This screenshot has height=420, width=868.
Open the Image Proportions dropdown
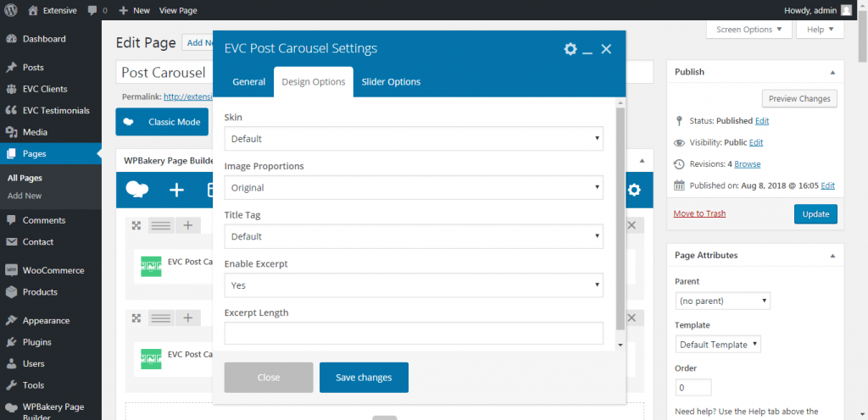pos(414,188)
